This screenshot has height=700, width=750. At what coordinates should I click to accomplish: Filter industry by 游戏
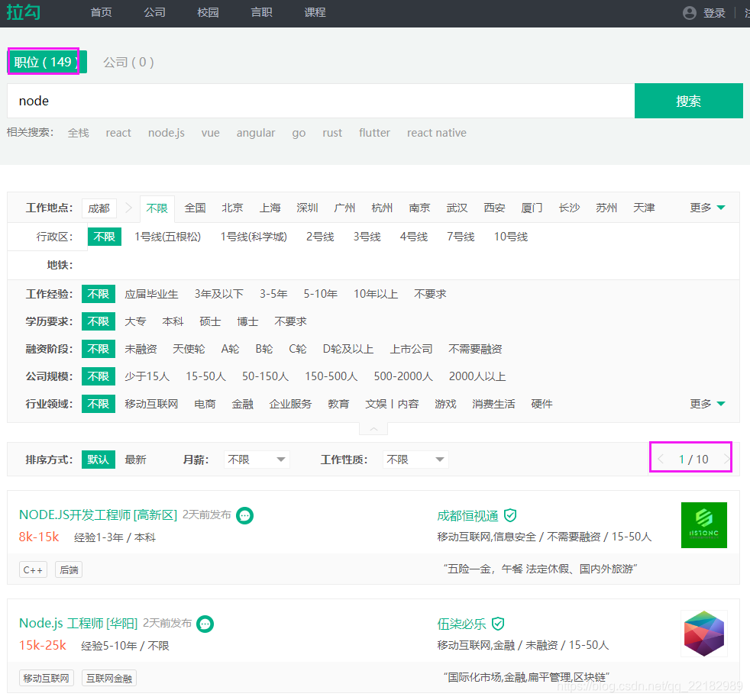click(x=445, y=404)
